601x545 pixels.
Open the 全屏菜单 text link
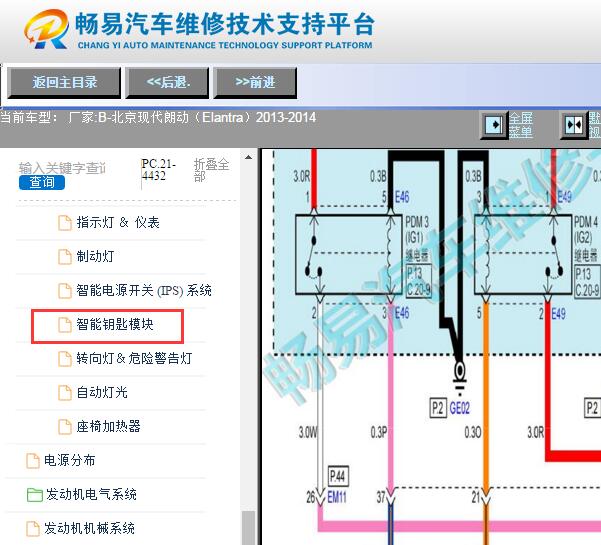[521, 125]
